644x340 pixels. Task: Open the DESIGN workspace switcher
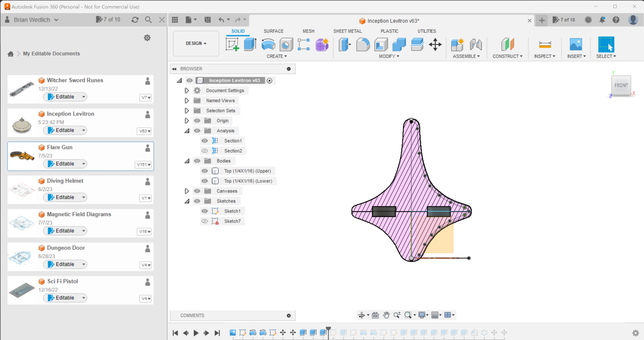(x=196, y=43)
